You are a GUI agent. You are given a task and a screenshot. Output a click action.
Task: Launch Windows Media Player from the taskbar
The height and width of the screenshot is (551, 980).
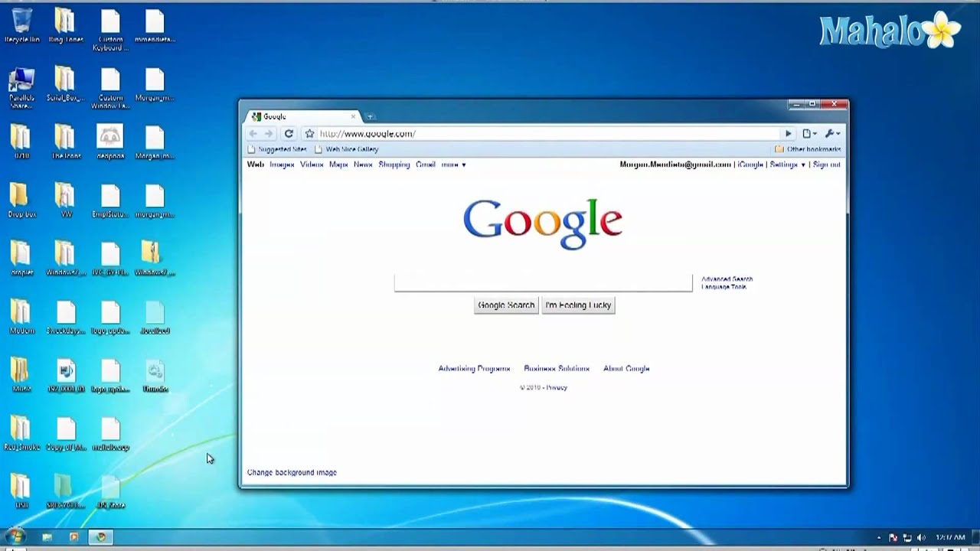coord(74,536)
